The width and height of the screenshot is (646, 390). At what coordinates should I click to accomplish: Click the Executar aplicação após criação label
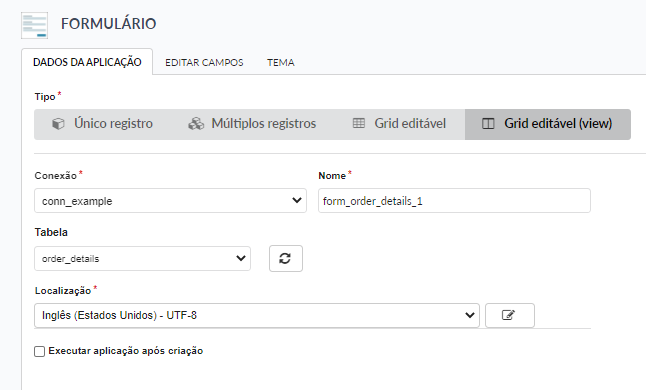coord(126,351)
